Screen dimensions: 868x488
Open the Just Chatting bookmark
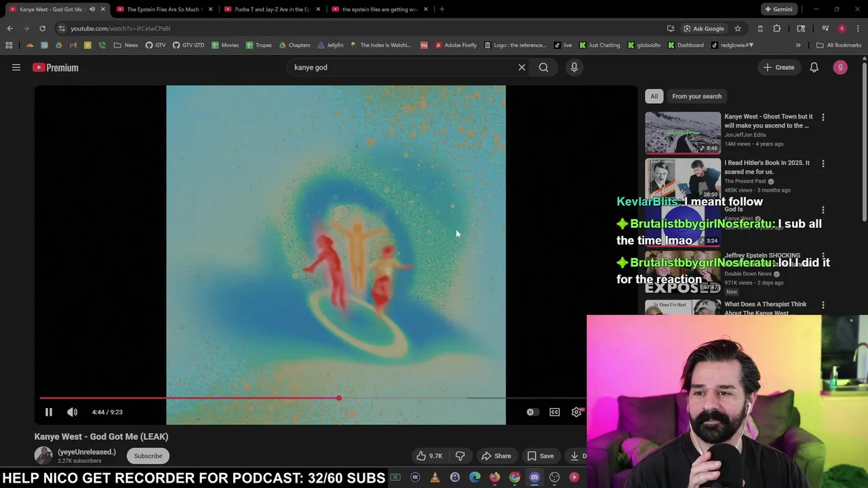(x=599, y=45)
